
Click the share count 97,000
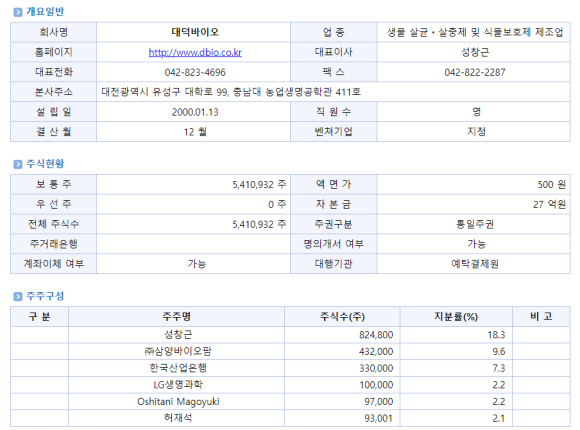click(x=378, y=402)
